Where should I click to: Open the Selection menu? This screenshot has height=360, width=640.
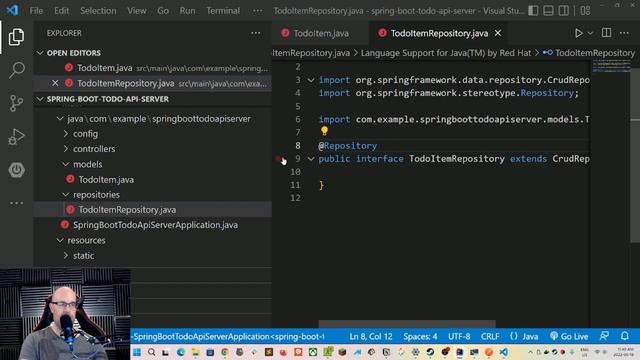(x=98, y=11)
